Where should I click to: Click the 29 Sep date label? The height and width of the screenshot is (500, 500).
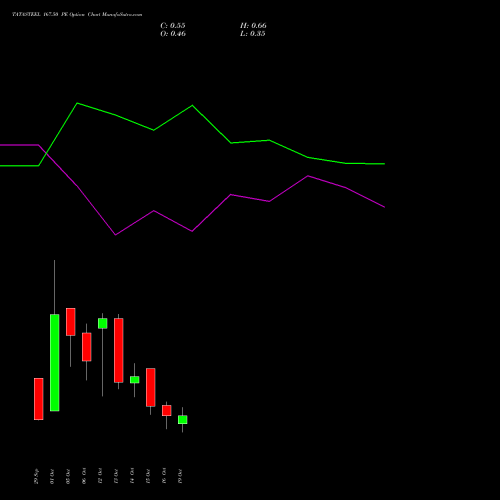coord(36,476)
